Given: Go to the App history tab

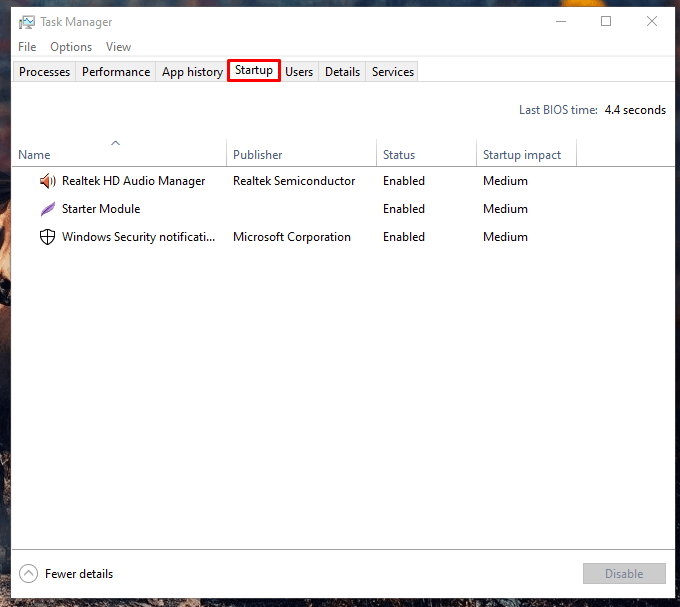Looking at the screenshot, I should (x=192, y=72).
